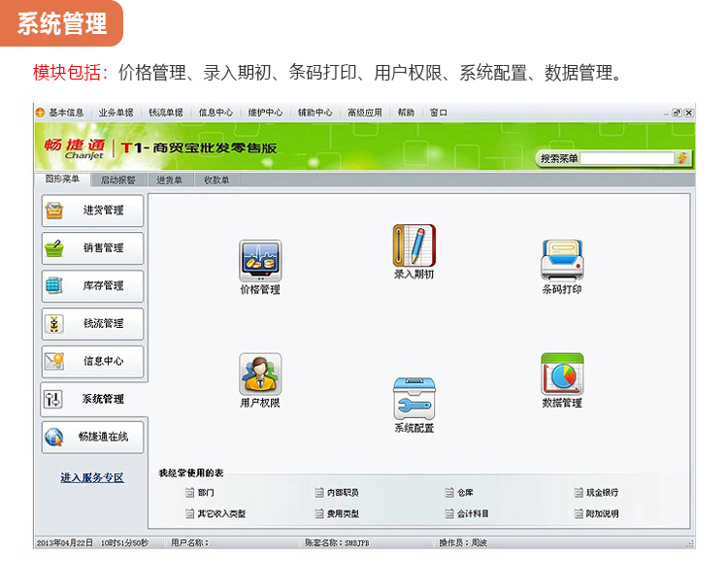This screenshot has width=728, height=587.
Task: Switch to the 进货单 tab
Action: coord(169,180)
